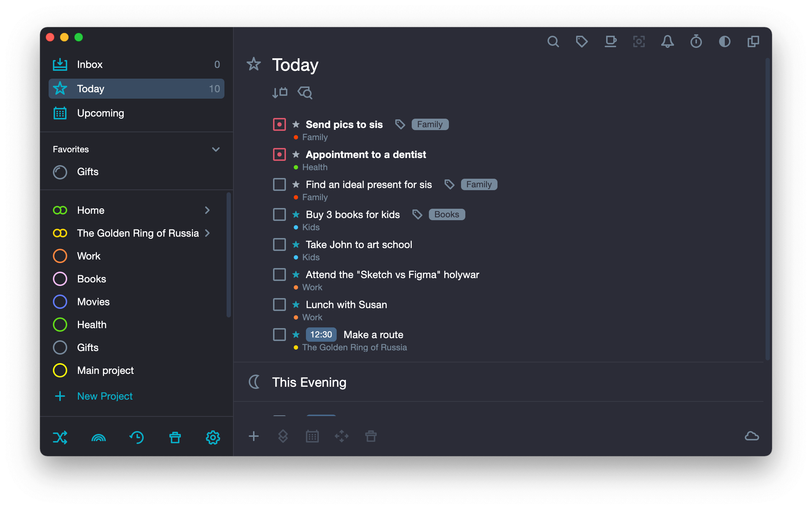Click the Health project green circle
The height and width of the screenshot is (509, 812).
coord(60,325)
